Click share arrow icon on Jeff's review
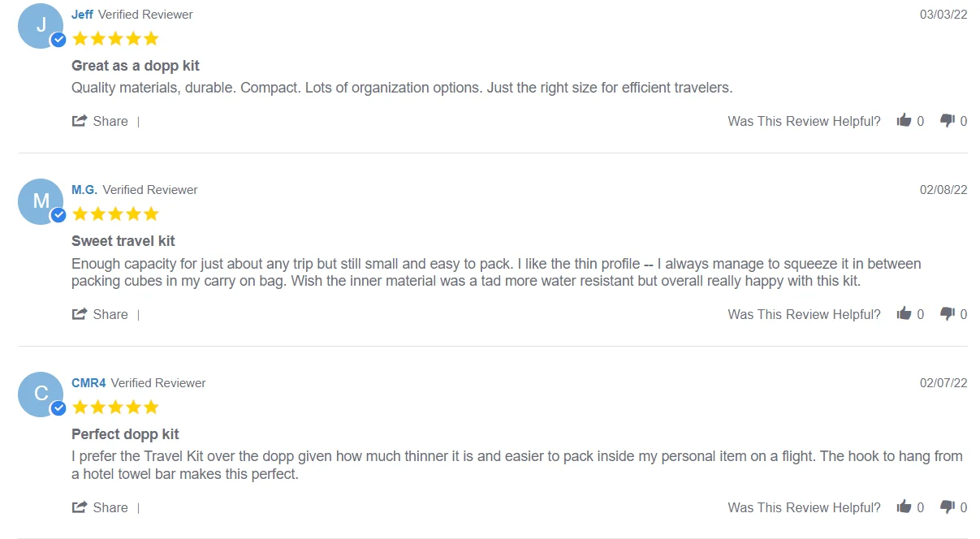Viewport: 980px width, 539px height. 80,121
